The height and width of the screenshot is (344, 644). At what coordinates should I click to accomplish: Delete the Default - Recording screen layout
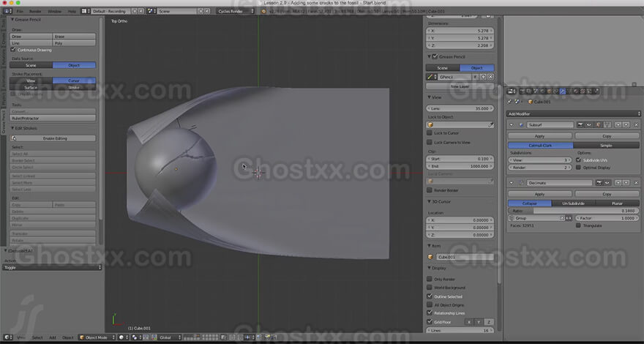tap(141, 11)
